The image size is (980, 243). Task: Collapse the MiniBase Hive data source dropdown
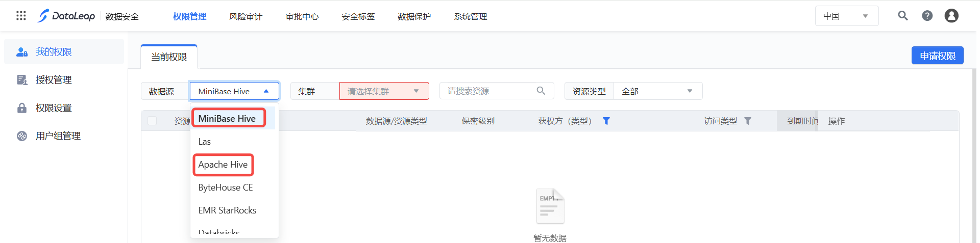click(234, 91)
